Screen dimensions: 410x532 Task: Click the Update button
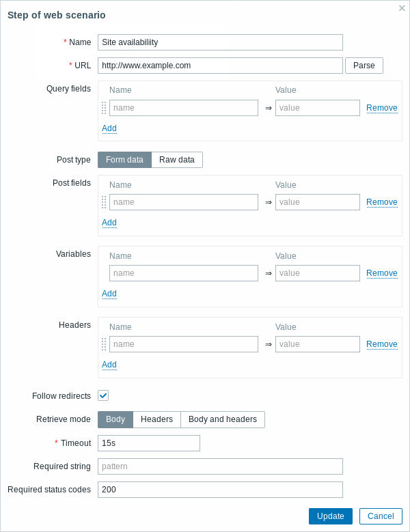pos(331,516)
